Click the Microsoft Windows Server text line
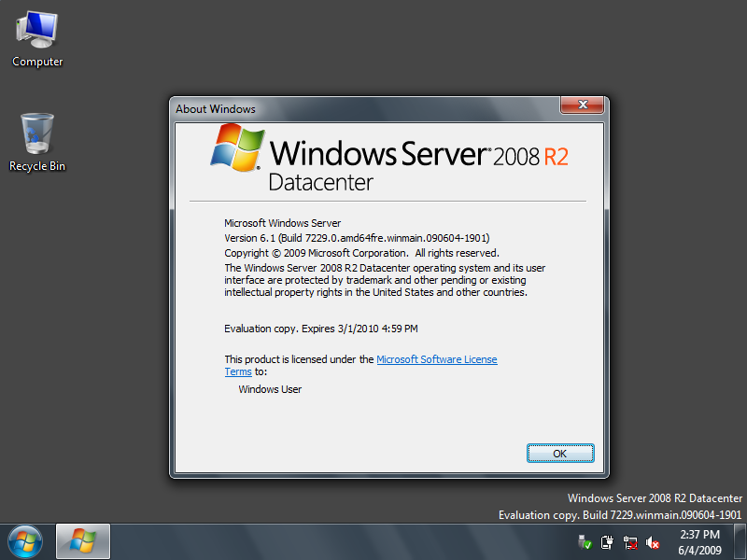This screenshot has height=560, width=747. (x=283, y=223)
